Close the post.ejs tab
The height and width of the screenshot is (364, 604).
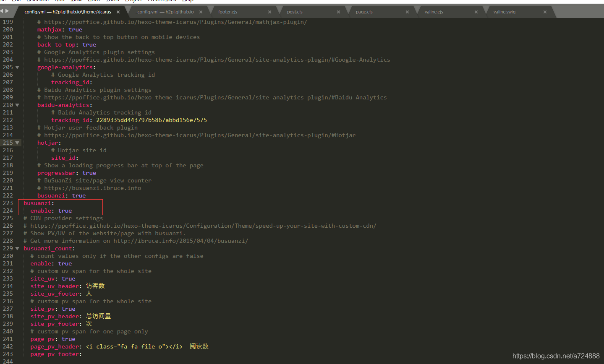tap(338, 12)
